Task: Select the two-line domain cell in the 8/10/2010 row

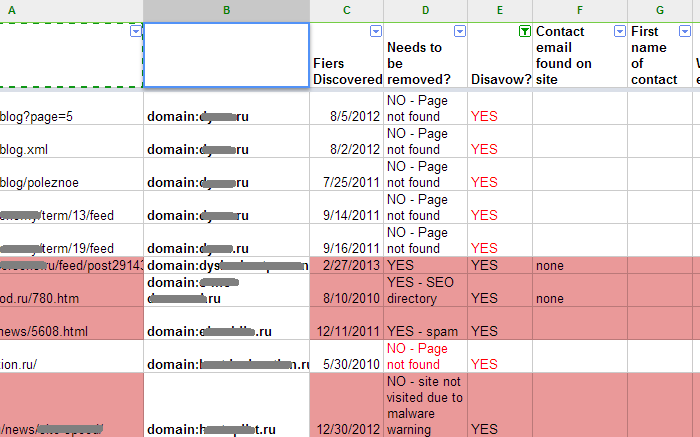Action: pos(226,290)
